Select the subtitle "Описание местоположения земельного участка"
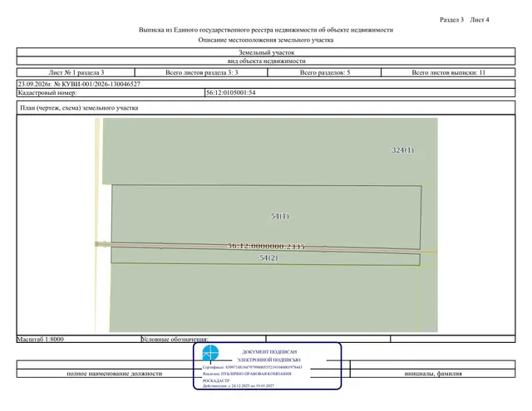The width and height of the screenshot is (532, 411). coord(266,40)
